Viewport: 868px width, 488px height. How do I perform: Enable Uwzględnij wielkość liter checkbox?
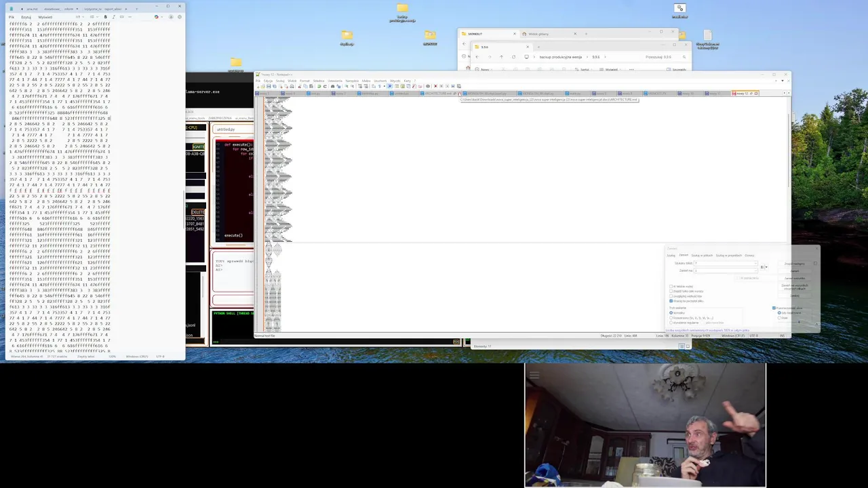671,296
